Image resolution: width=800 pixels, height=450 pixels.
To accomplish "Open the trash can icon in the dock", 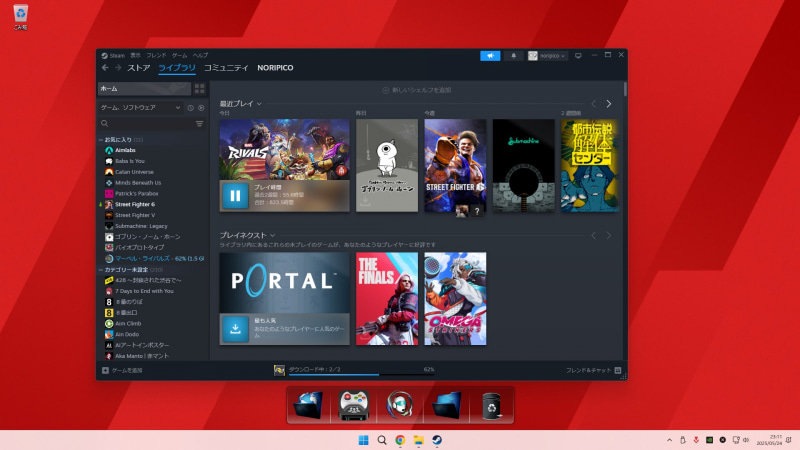I will point(491,405).
